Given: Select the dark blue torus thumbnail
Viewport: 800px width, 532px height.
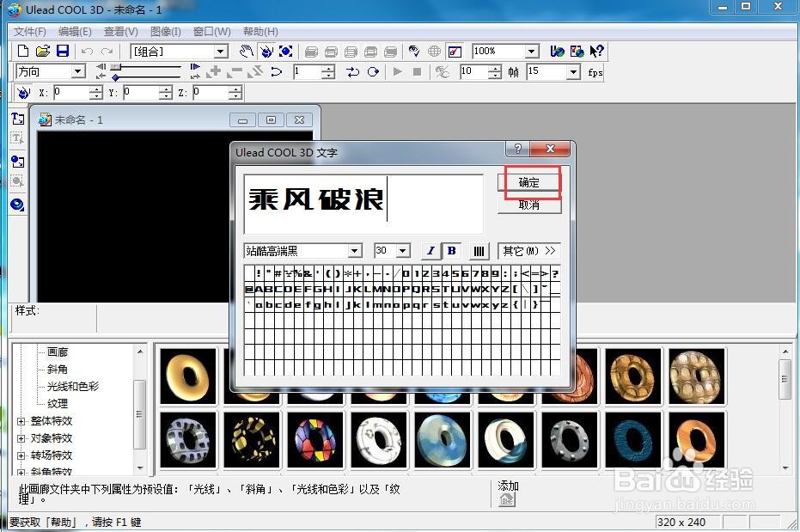Looking at the screenshot, I should [x=632, y=440].
